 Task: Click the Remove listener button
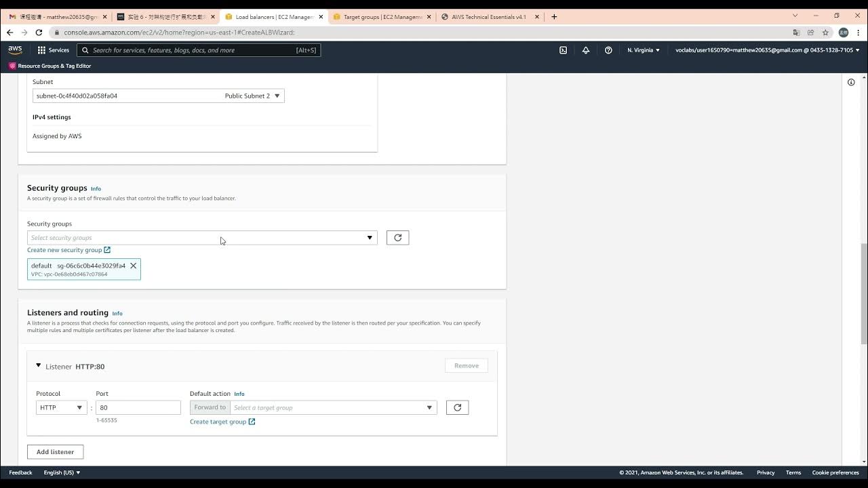point(467,366)
